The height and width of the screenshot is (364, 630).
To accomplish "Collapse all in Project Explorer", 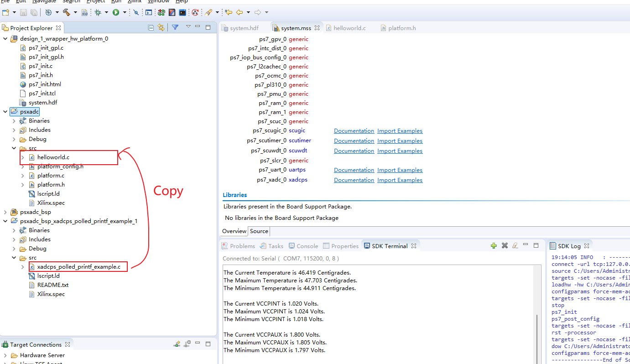I will tap(151, 27).
